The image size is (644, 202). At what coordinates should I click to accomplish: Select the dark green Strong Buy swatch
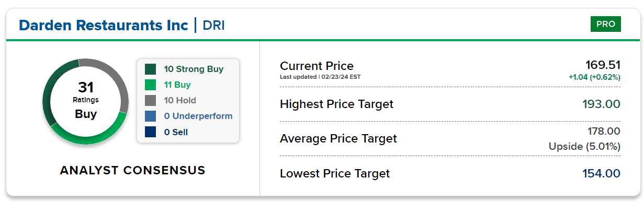[x=150, y=69]
